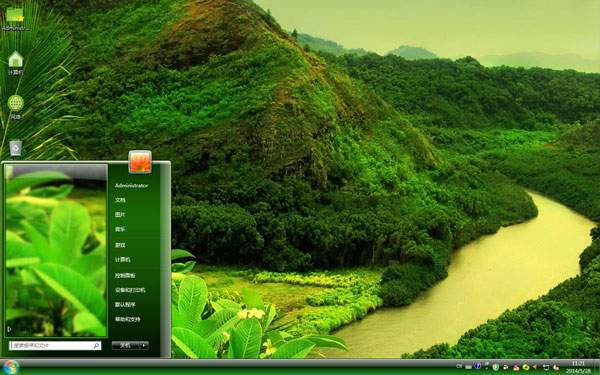Click the blue help icon in tray
Viewport: 600px width, 375px height.
pyautogui.click(x=478, y=367)
